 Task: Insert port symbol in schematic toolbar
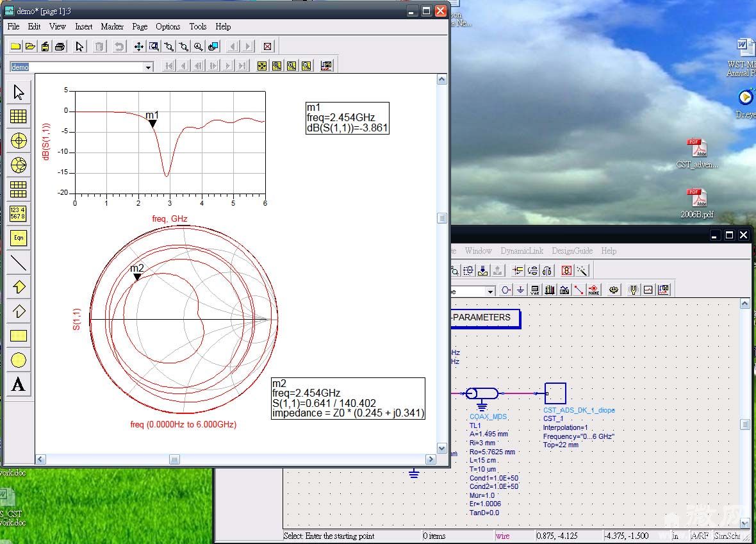click(x=505, y=290)
